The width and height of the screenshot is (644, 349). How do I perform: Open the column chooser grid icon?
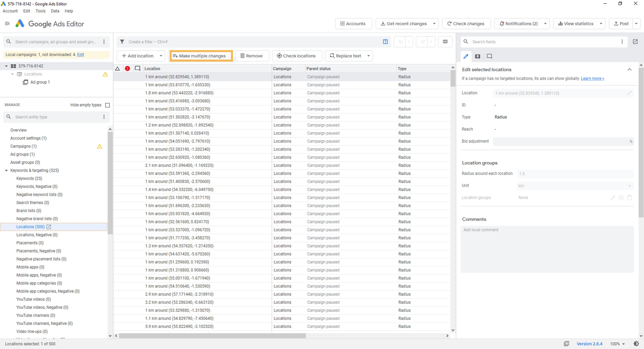pyautogui.click(x=445, y=42)
